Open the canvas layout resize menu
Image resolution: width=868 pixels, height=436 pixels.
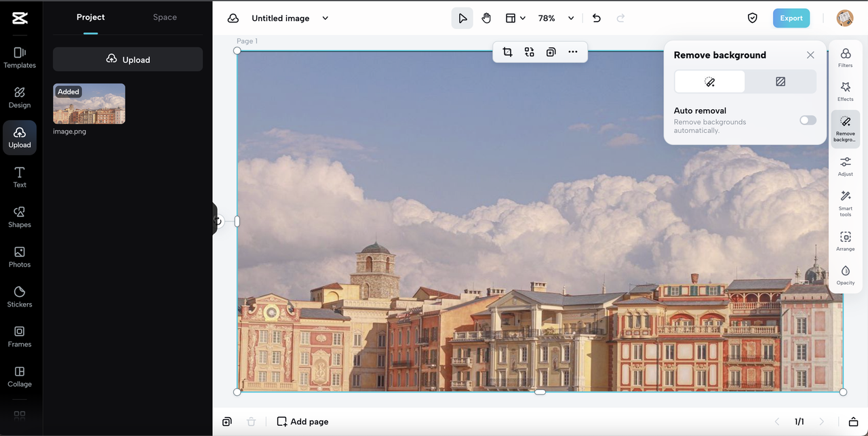515,18
